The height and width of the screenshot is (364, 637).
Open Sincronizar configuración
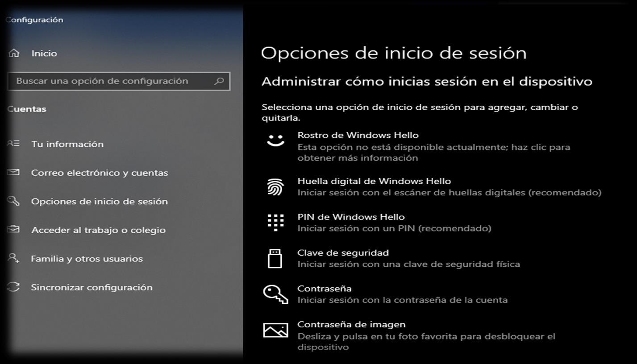point(92,287)
